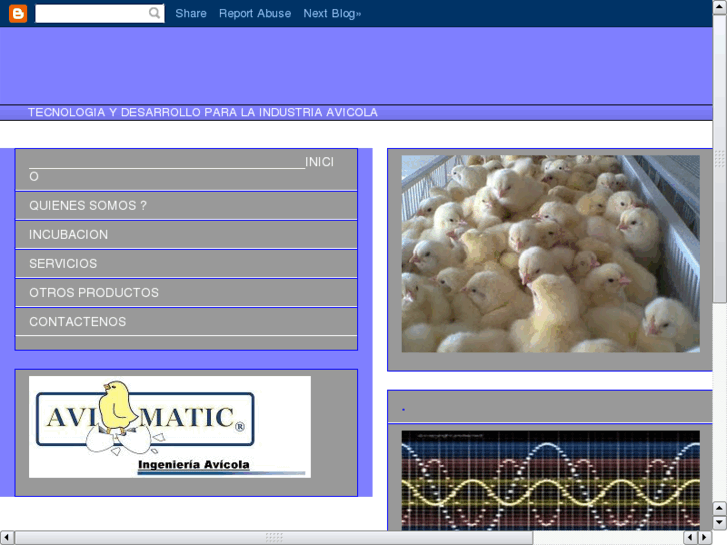
Task: Click the Avimatic Ingeniería Avícola logo
Action: [170, 427]
